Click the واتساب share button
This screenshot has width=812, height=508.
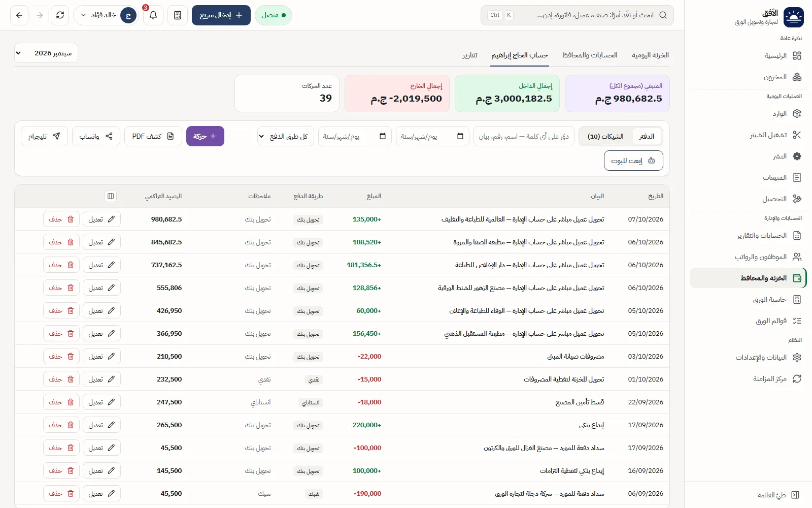pyautogui.click(x=96, y=136)
